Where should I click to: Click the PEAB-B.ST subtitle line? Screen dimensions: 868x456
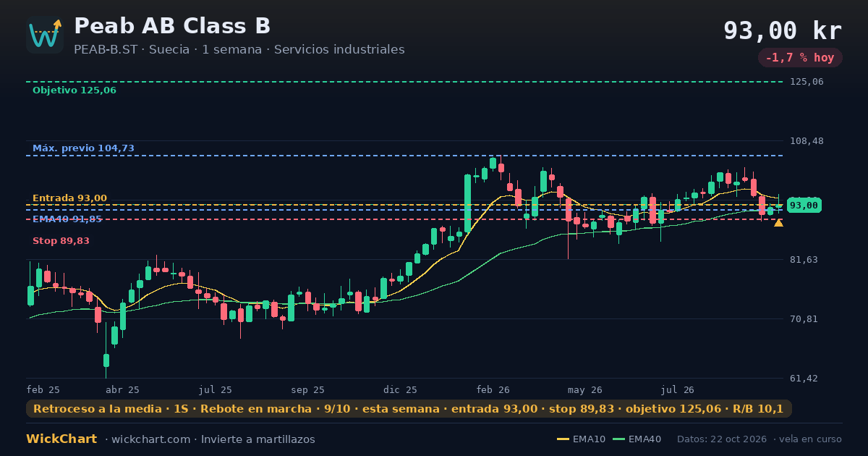239,50
